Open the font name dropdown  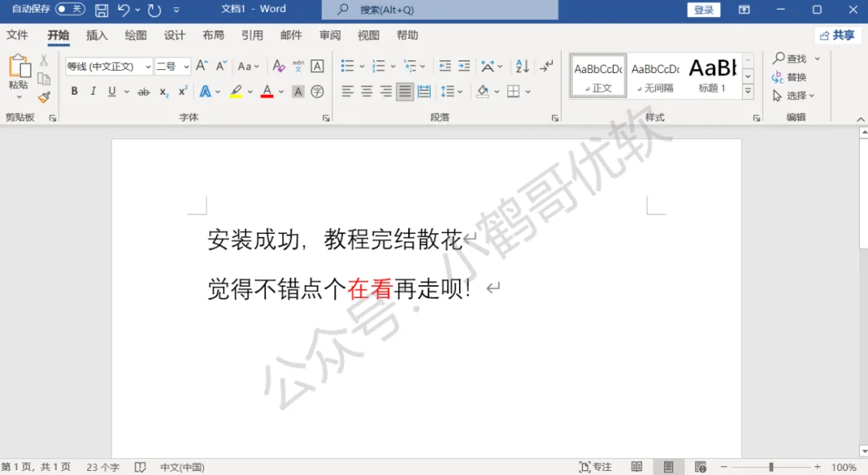tap(148, 67)
